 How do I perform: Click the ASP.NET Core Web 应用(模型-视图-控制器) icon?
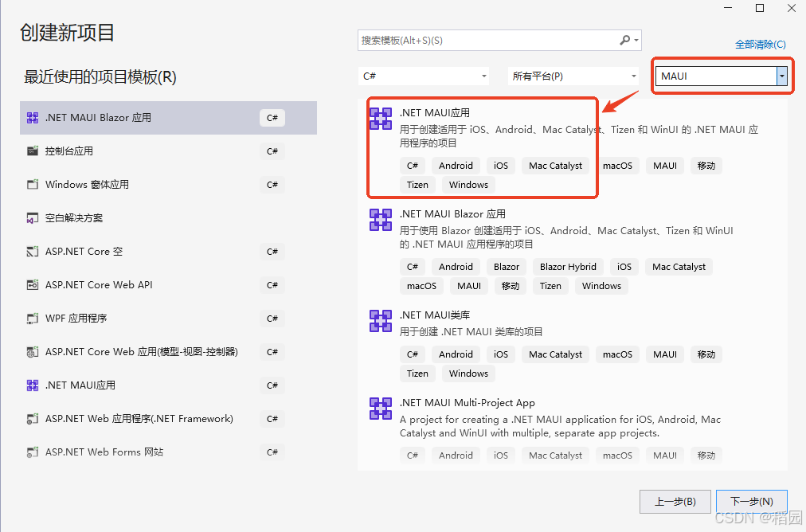[x=33, y=351]
